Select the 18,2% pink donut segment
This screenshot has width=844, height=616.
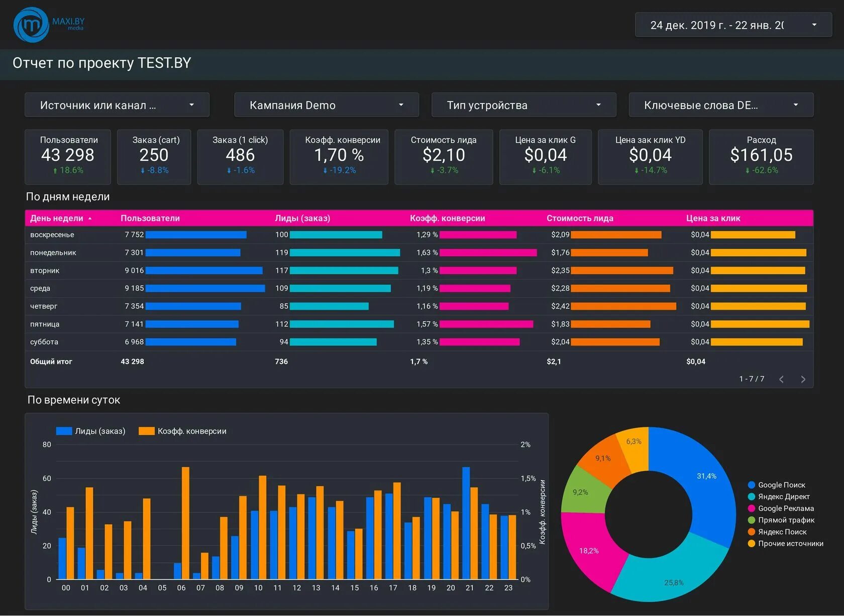[x=589, y=551]
